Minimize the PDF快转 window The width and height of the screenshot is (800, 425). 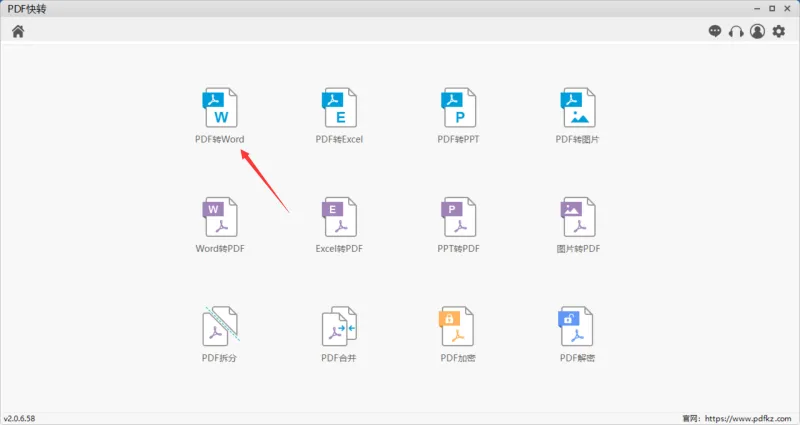click(x=757, y=9)
